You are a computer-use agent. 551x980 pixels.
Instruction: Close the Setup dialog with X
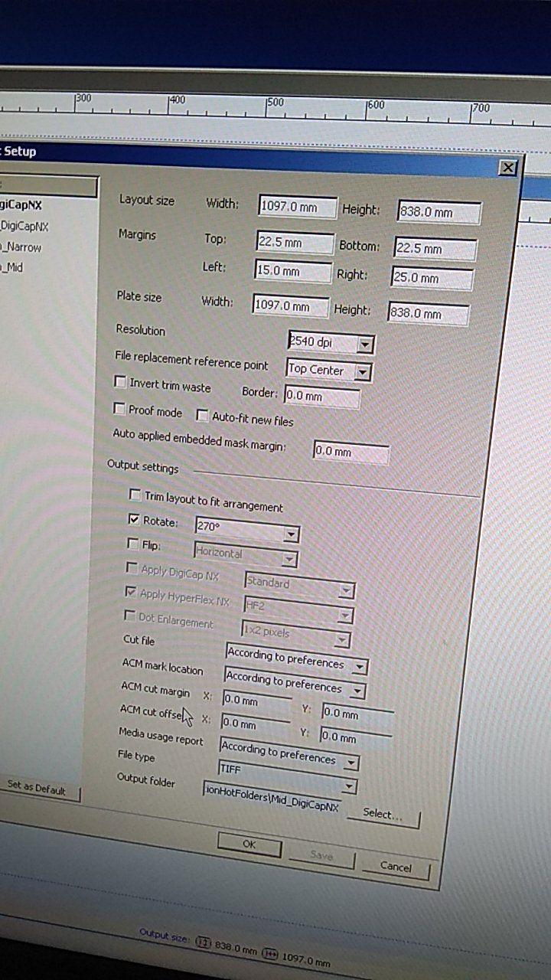[x=508, y=168]
